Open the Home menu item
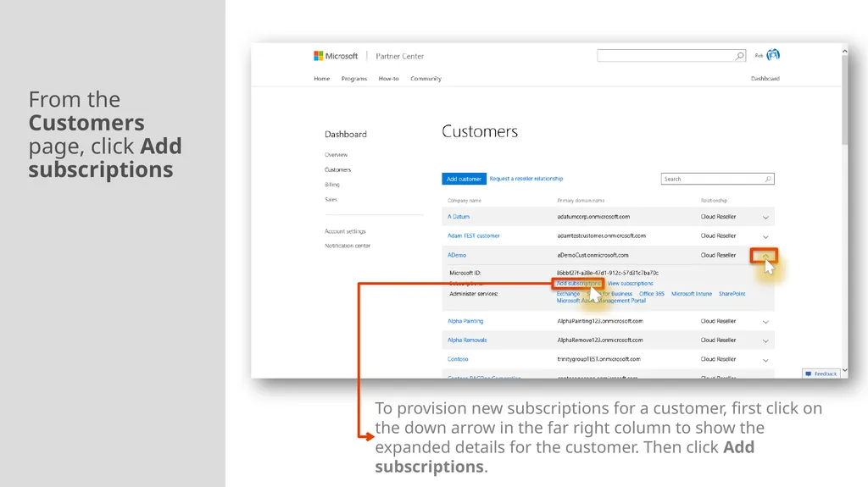Viewport: 868px width, 487px height. pos(321,79)
